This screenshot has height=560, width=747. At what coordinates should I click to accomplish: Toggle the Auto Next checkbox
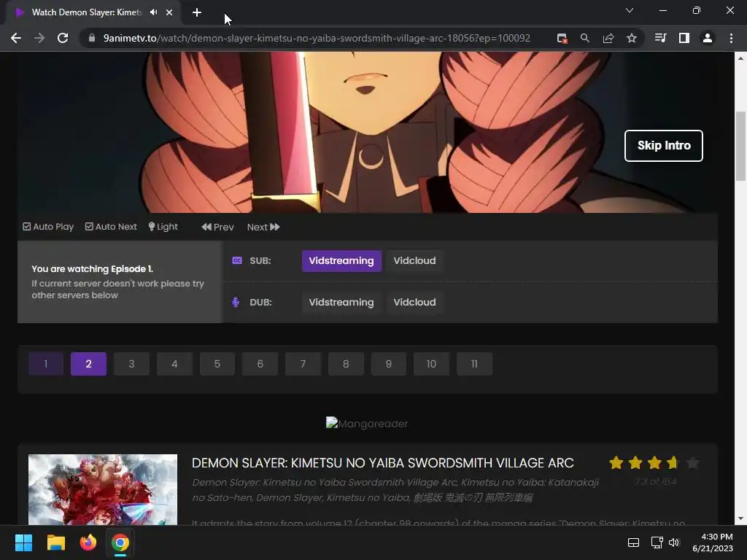(111, 227)
